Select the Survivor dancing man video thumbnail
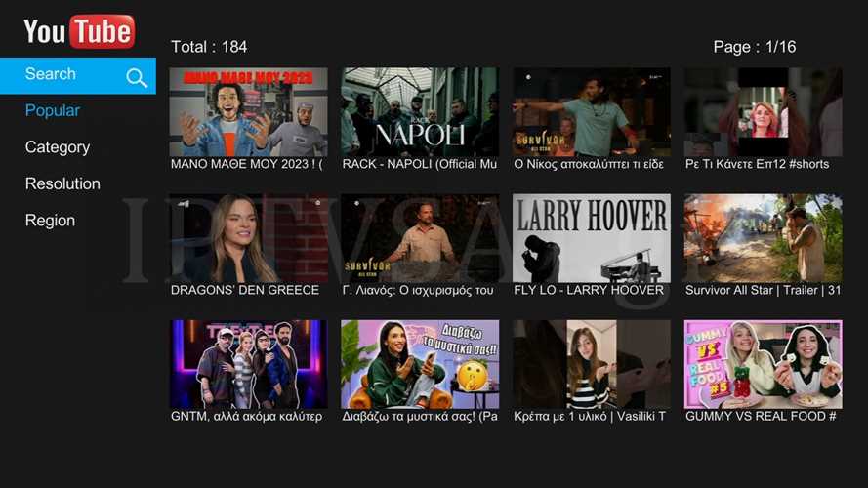Screen dimensions: 868x488 (591, 112)
